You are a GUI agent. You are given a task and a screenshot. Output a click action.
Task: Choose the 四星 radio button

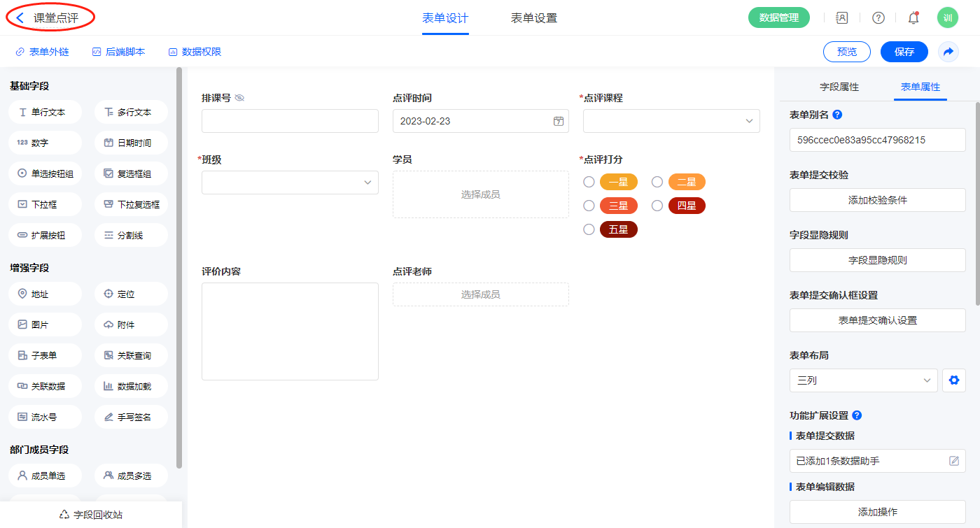(657, 206)
